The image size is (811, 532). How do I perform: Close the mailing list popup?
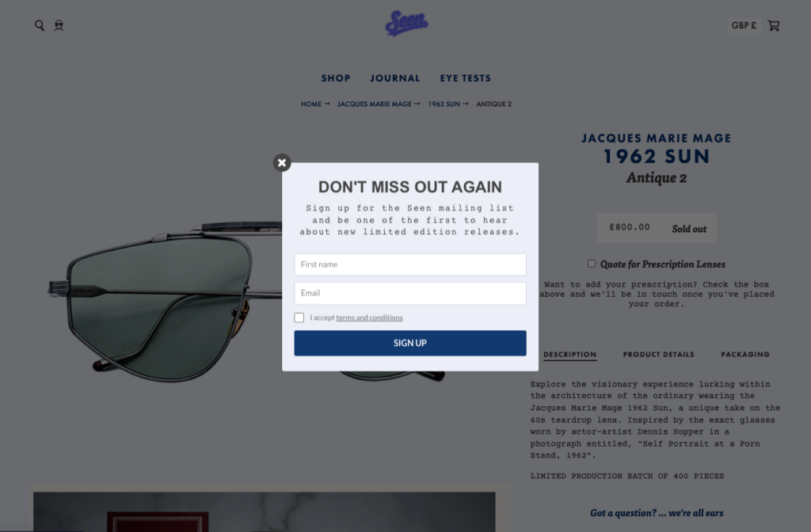tap(282, 163)
